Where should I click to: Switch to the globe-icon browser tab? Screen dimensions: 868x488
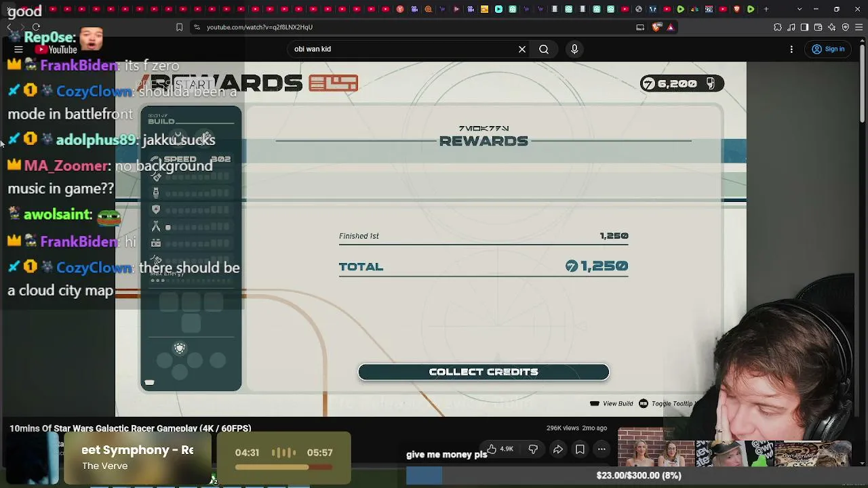[638, 9]
